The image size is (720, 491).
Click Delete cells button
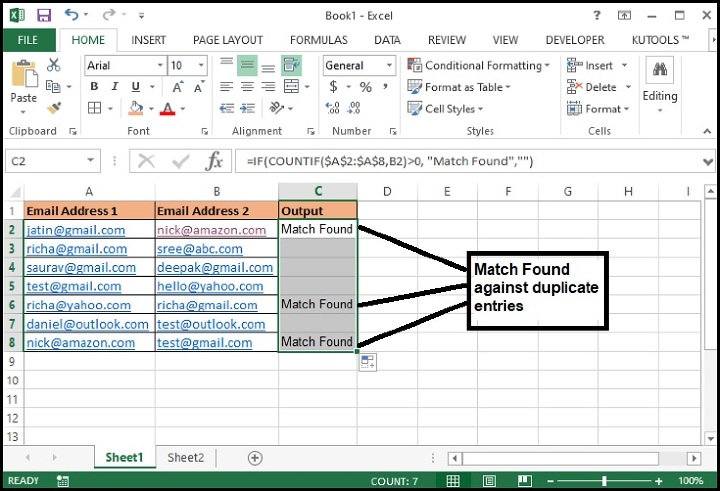click(x=592, y=87)
